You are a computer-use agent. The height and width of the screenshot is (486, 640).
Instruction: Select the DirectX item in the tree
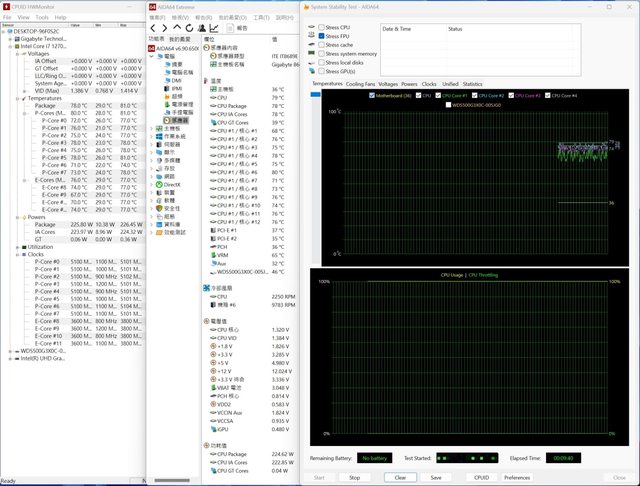(x=170, y=184)
